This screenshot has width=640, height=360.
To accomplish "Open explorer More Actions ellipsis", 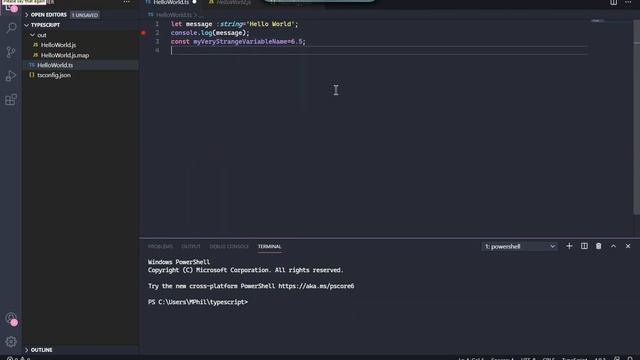I will 127,2.
